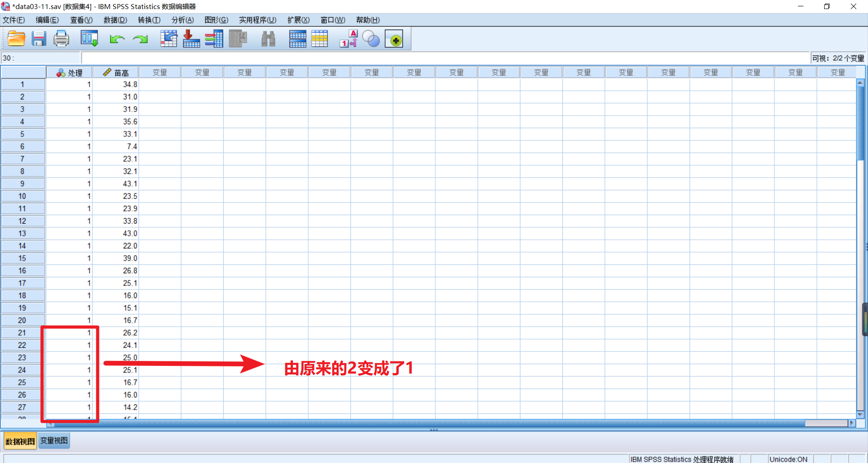Select 苗高 cell with value 34.8
This screenshot has width=868, height=463.
click(x=116, y=84)
